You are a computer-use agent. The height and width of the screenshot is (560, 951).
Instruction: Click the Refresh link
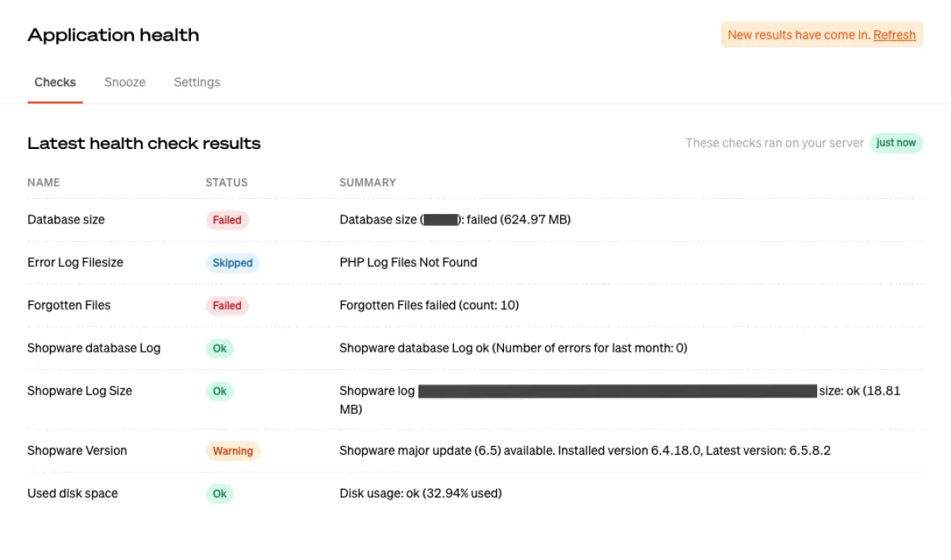[x=895, y=35]
